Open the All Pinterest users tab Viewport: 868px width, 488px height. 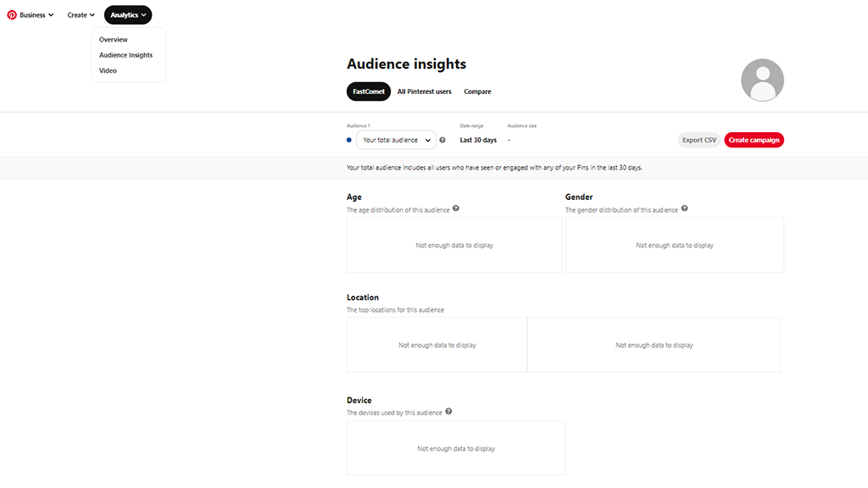coord(424,91)
